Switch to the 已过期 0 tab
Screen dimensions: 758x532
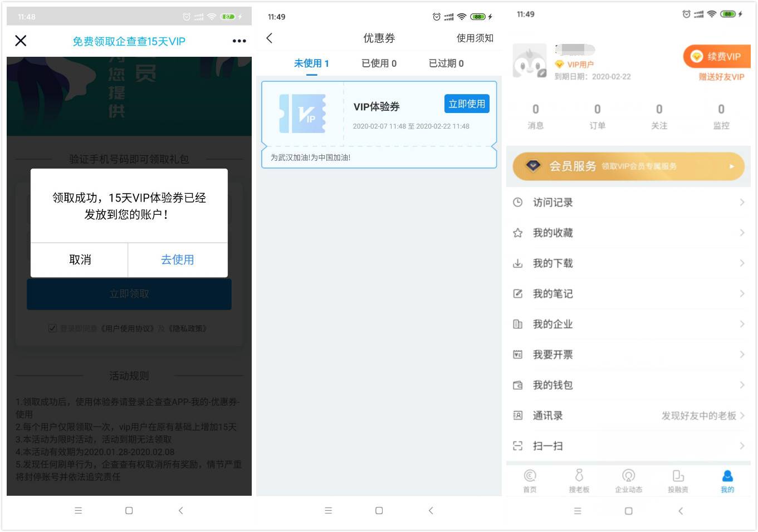446,63
